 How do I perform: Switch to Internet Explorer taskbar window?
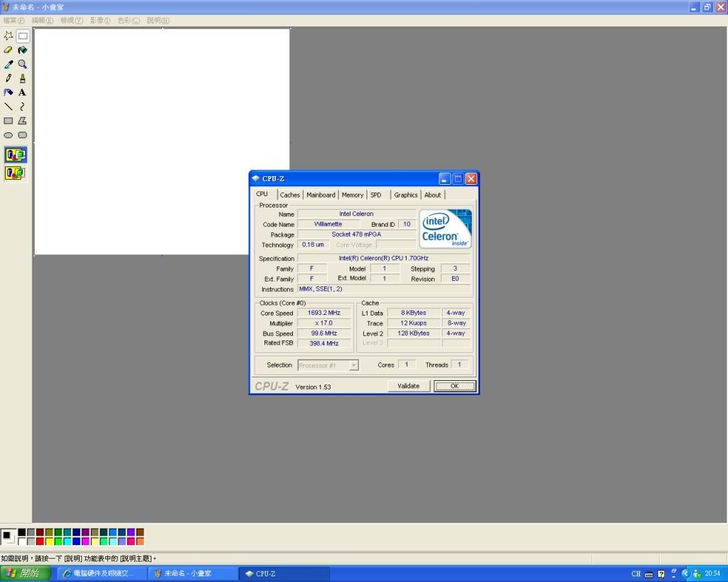click(x=102, y=573)
